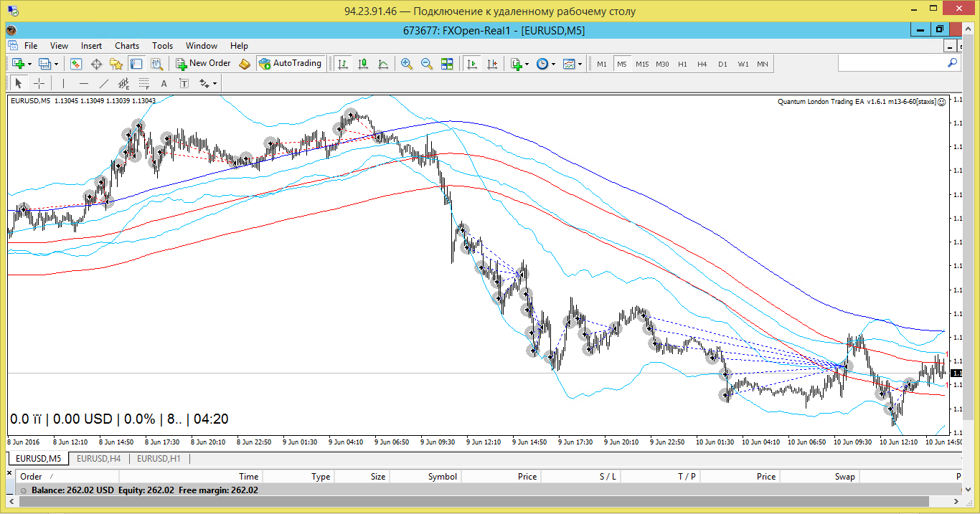The image size is (980, 514).
Task: Toggle the AutoTrading button
Action: pyautogui.click(x=291, y=64)
